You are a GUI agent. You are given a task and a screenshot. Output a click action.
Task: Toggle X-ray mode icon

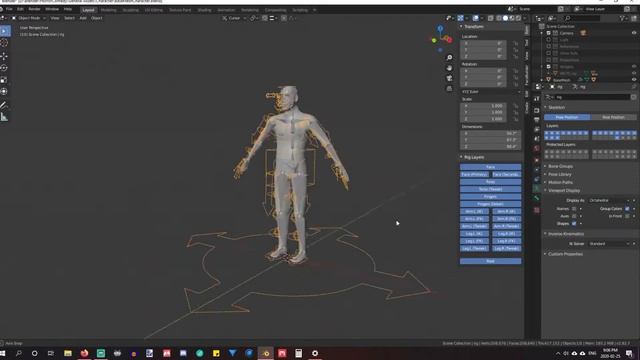pyautogui.click(x=491, y=18)
